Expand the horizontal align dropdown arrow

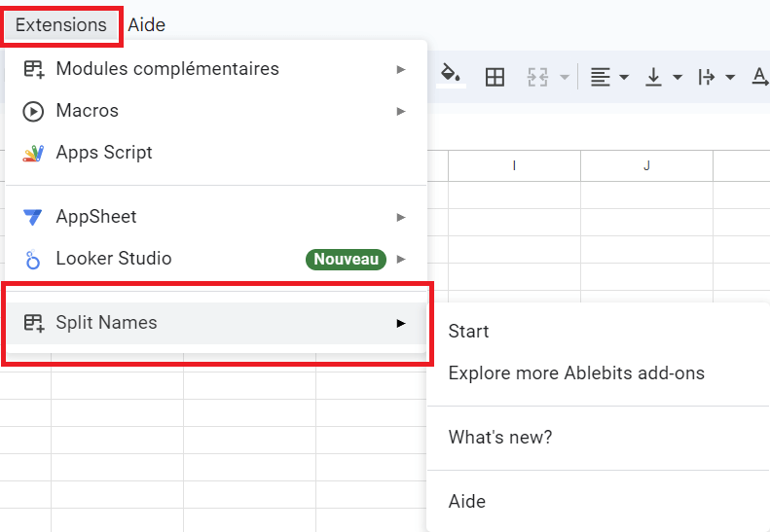click(x=624, y=78)
